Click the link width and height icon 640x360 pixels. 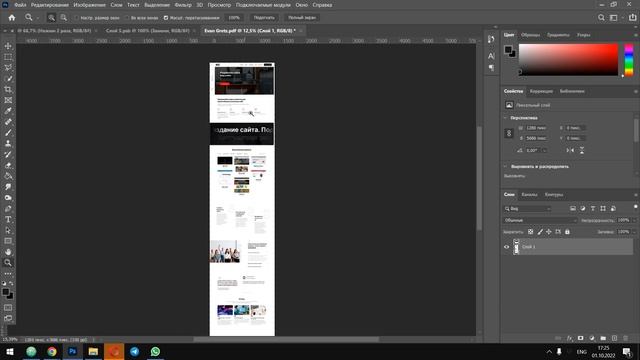[x=509, y=133]
